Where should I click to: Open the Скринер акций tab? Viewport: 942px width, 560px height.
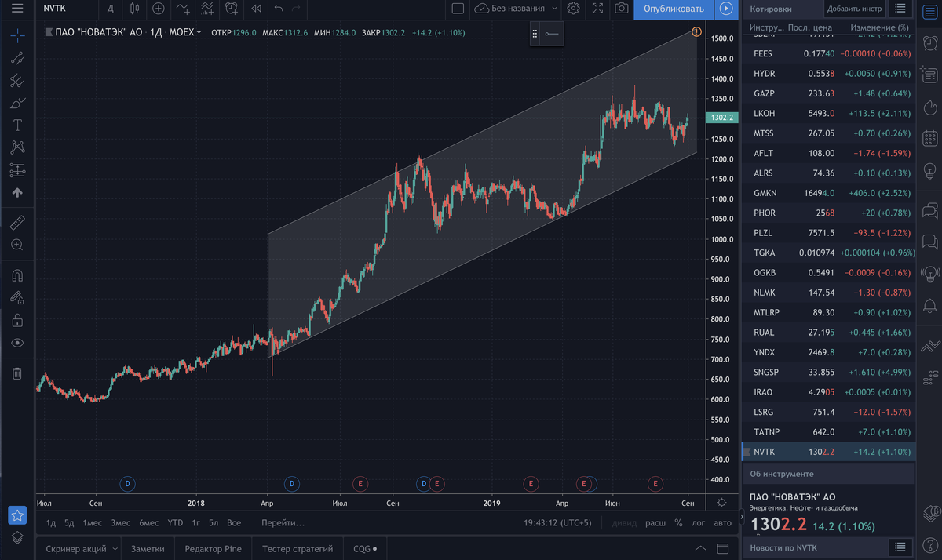[75, 549]
